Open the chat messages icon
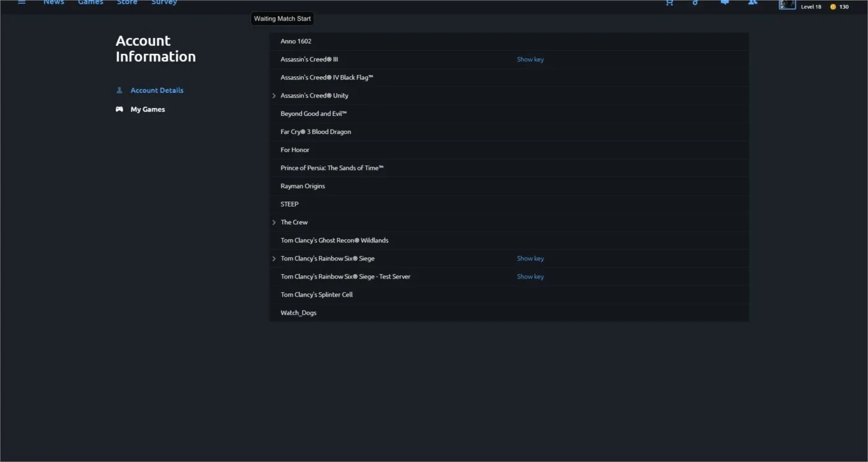Viewport: 868px width, 462px height. tap(724, 2)
